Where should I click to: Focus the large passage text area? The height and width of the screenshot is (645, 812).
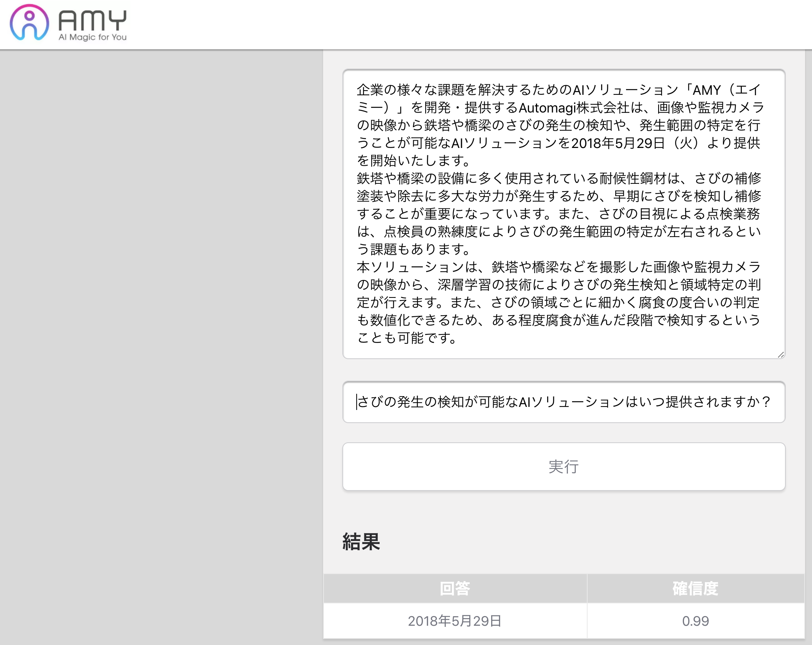(x=564, y=214)
